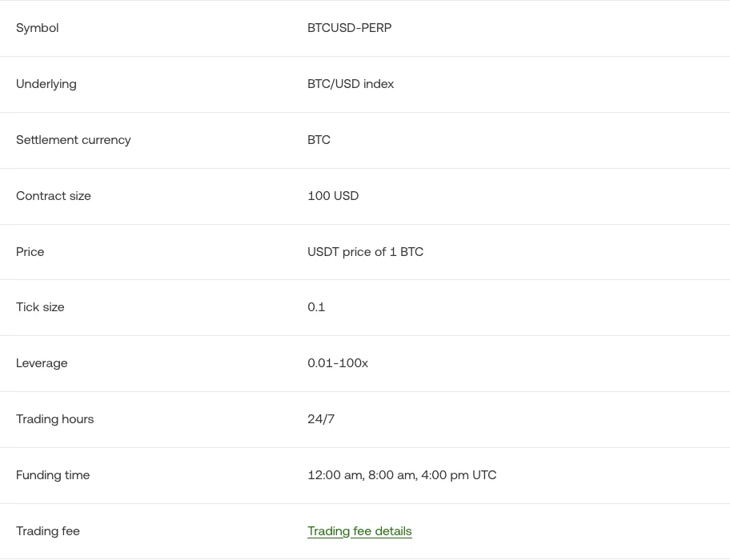Click the Trading hours label
The width and height of the screenshot is (730, 560).
coord(54,419)
